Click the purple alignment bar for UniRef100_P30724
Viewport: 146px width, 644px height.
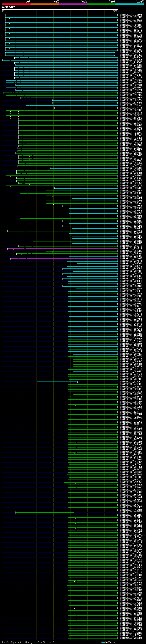(x=63, y=249)
